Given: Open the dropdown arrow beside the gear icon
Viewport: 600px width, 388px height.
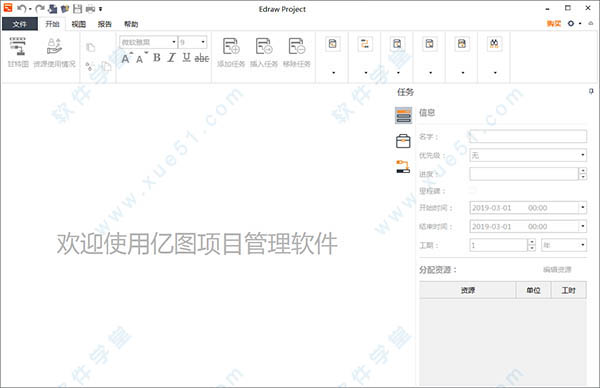Looking at the screenshot, I should point(580,24).
